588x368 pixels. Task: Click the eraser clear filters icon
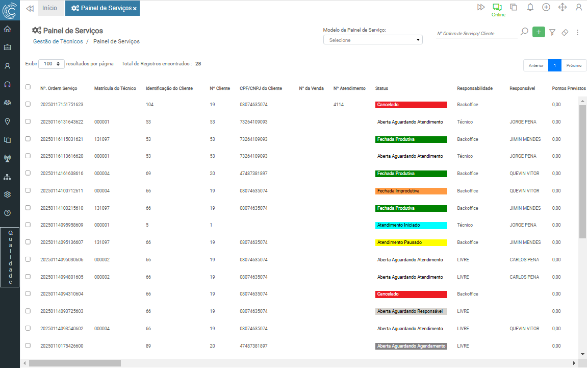click(x=565, y=32)
